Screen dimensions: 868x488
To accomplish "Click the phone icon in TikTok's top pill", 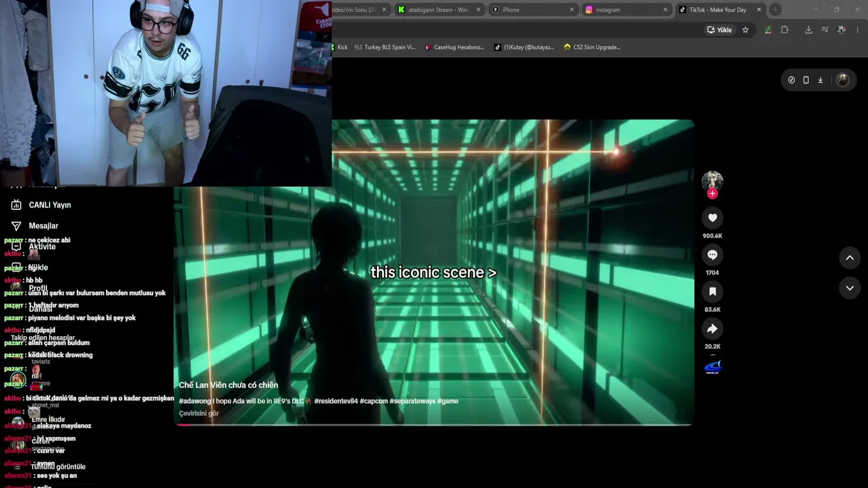I will point(806,80).
